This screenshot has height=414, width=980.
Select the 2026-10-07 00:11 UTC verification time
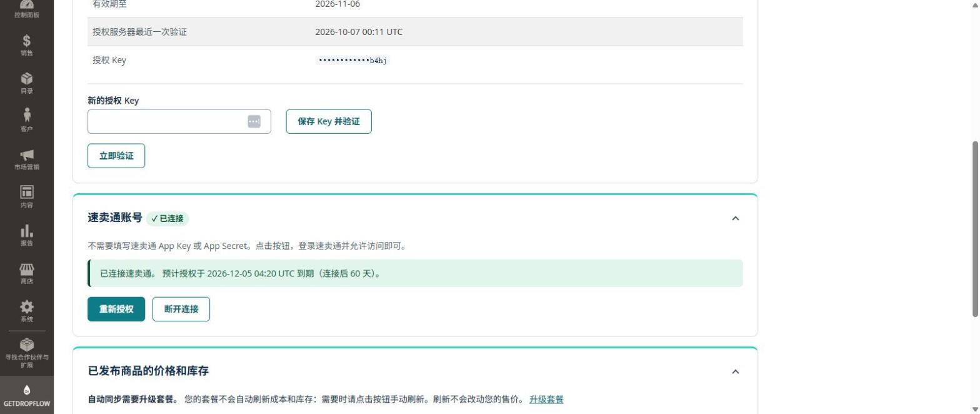click(x=359, y=32)
